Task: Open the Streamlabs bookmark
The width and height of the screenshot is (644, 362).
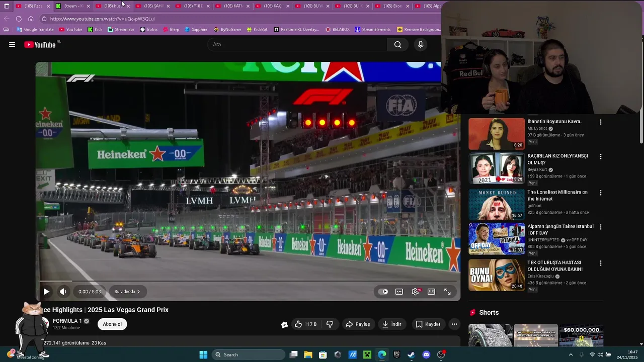Action: [121, 30]
